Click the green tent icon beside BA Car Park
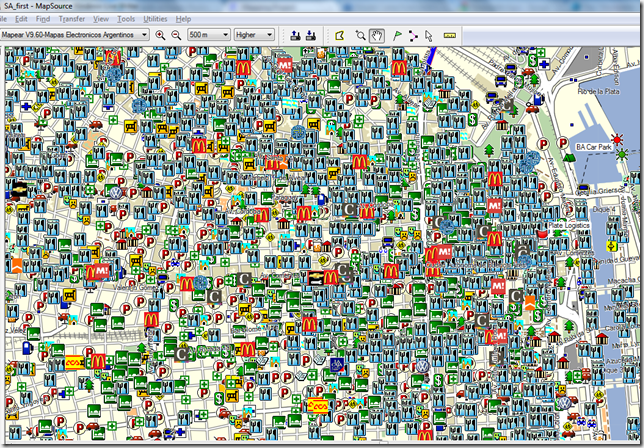 (x=568, y=157)
